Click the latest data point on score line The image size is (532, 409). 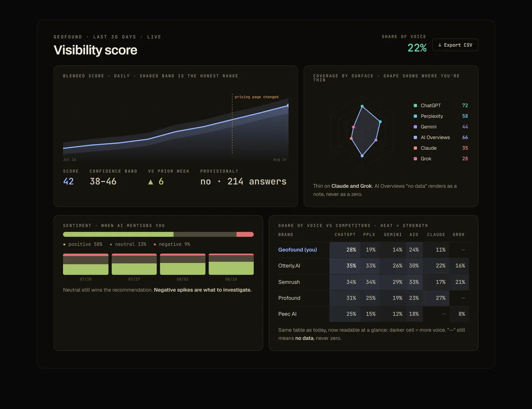point(288,105)
